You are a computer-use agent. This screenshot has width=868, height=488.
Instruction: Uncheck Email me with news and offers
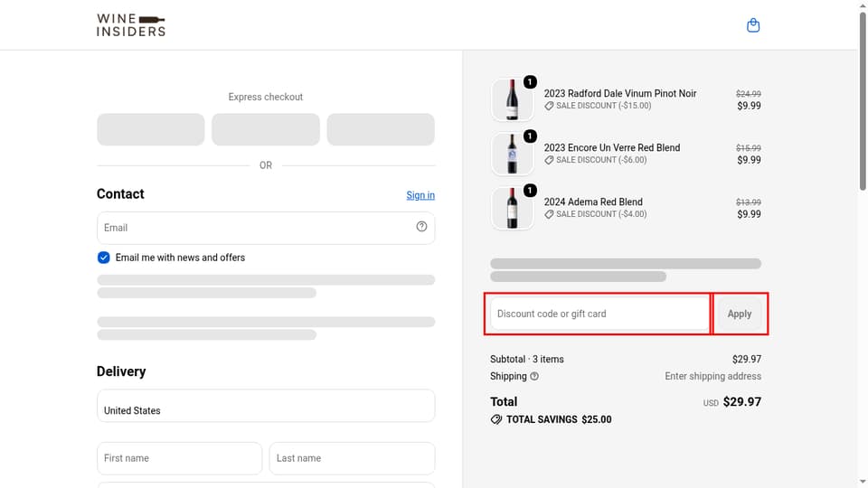pos(103,258)
